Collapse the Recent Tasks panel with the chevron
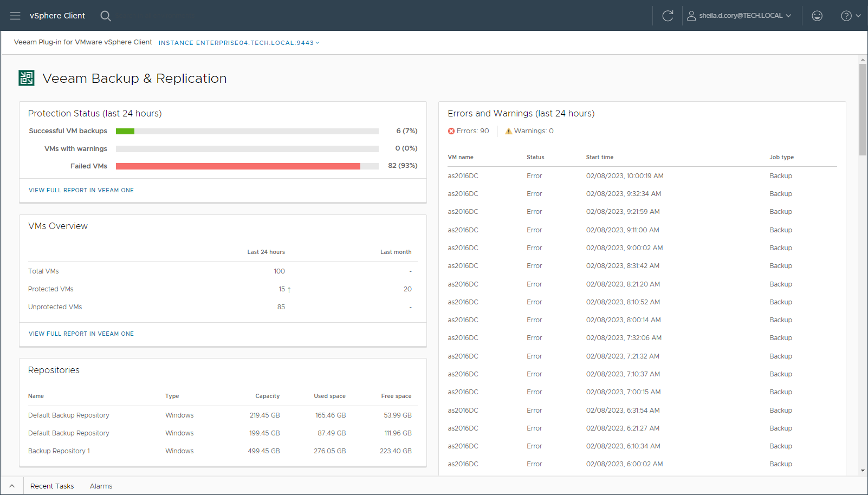 point(11,486)
